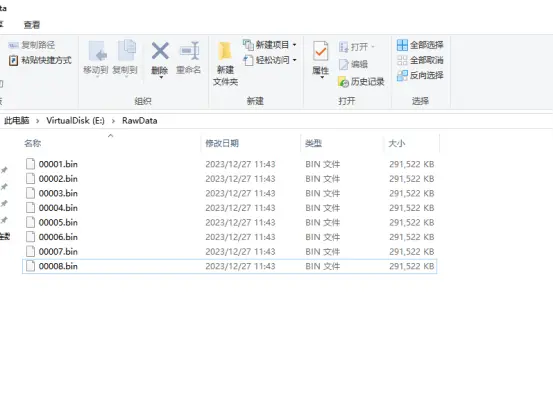Click file icon of 00007.bin
This screenshot has height=400, width=554.
(31, 251)
